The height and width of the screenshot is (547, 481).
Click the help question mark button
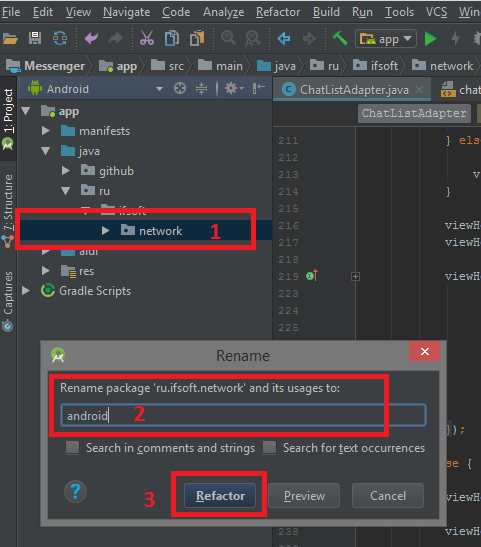pos(75,491)
